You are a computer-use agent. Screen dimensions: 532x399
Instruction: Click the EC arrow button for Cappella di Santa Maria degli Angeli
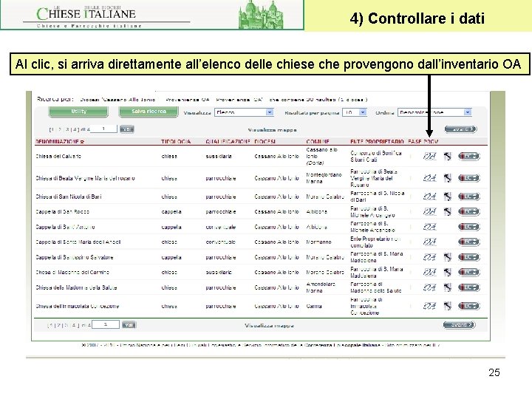click(469, 242)
